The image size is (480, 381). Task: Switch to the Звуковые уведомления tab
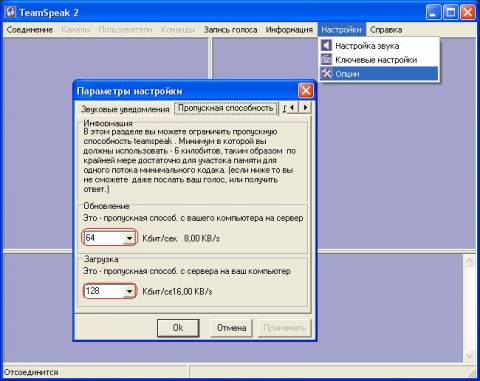click(125, 109)
